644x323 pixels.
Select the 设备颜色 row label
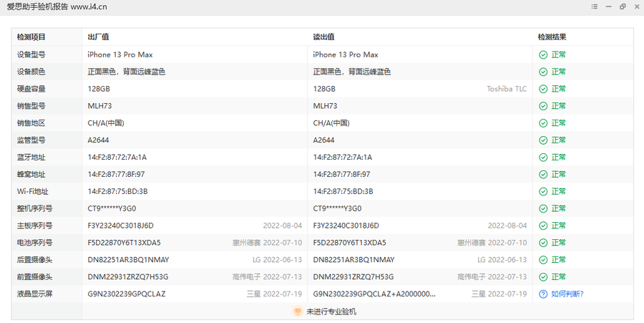coord(31,72)
